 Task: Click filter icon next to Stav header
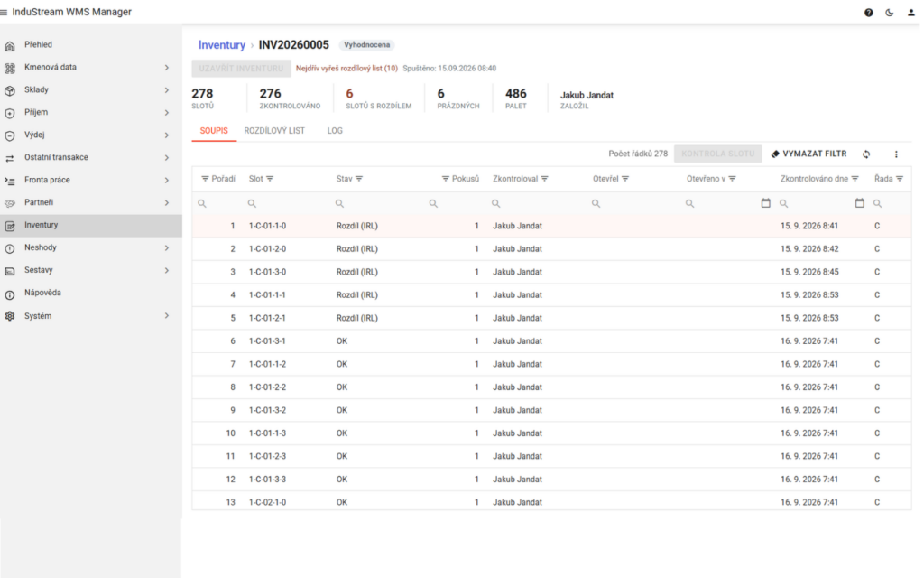(359, 179)
